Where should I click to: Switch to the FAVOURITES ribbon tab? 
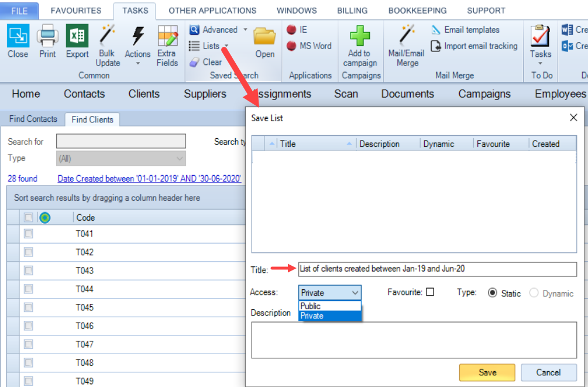(76, 11)
